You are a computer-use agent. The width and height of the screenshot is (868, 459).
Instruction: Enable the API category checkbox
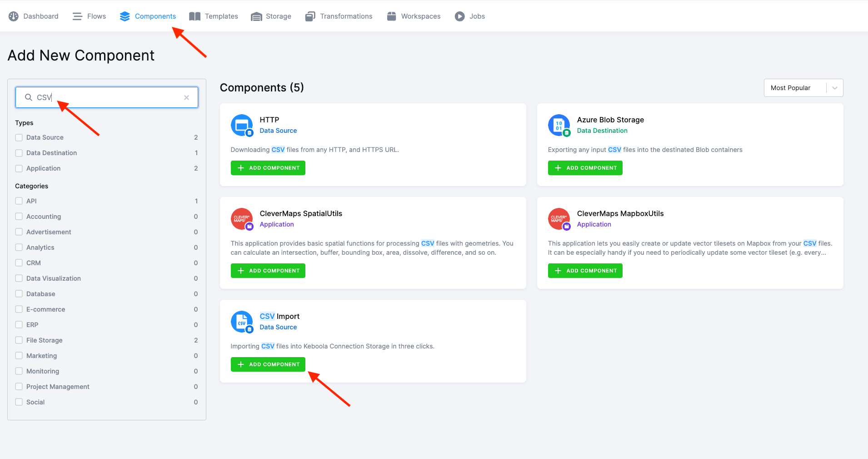click(19, 201)
